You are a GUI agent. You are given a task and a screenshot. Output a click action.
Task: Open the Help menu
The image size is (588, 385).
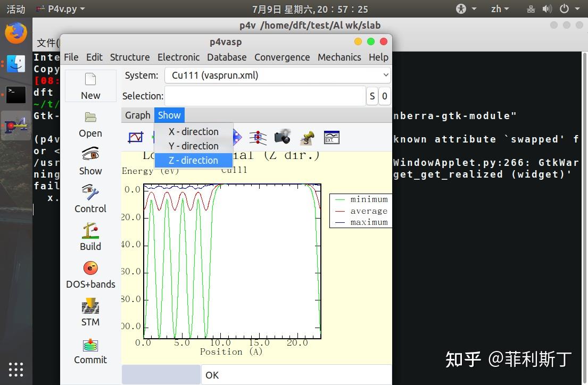click(x=378, y=57)
